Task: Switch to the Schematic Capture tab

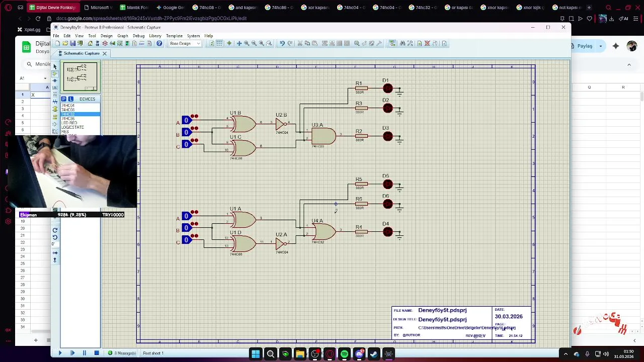Action: click(82, 53)
